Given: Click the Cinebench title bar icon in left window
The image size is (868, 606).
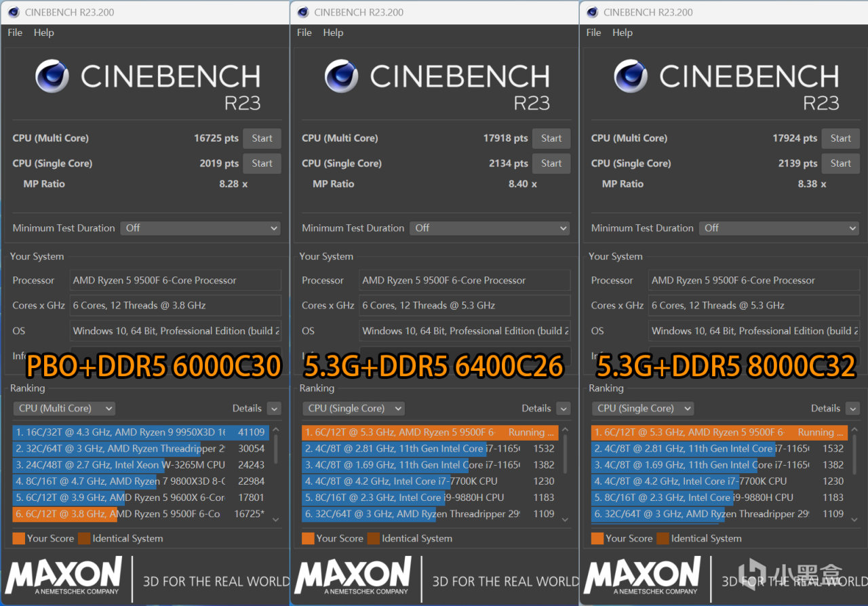Looking at the screenshot, I should [x=13, y=12].
